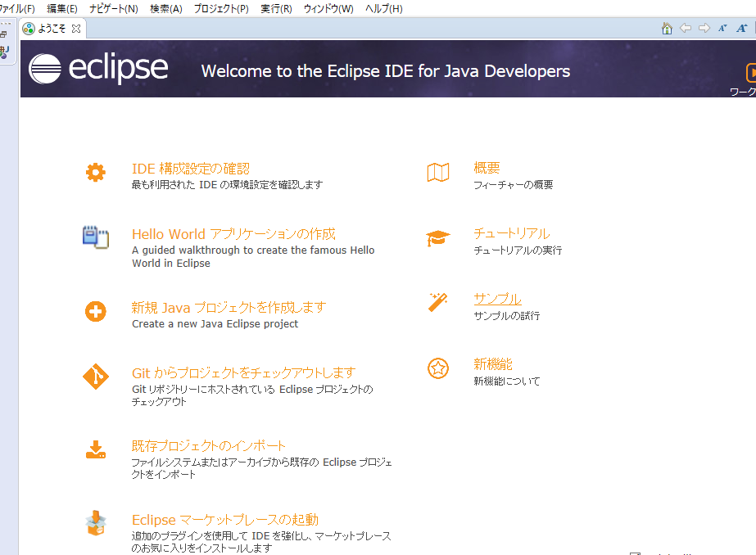Open the 実行(R) menu
The image size is (756, 555).
coord(276,9)
